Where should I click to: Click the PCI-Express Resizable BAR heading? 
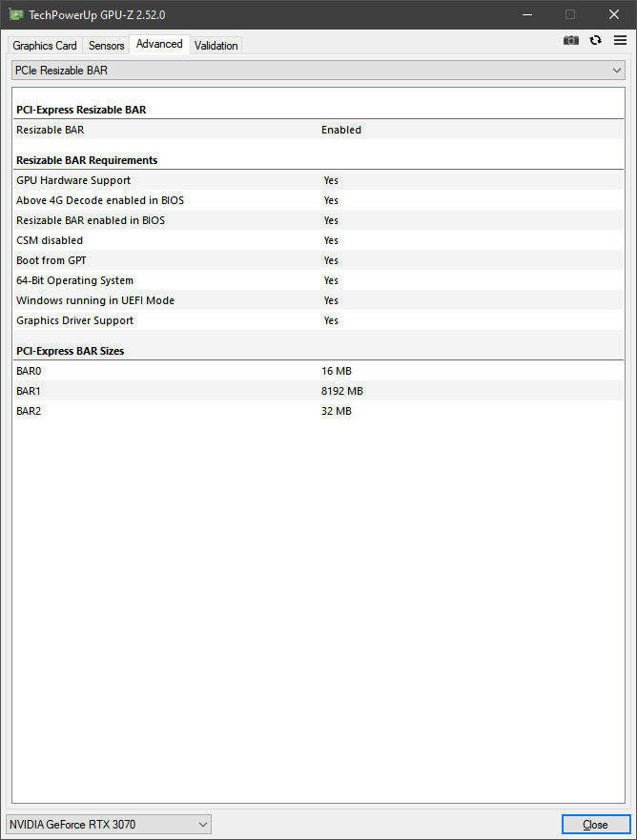tap(81, 110)
